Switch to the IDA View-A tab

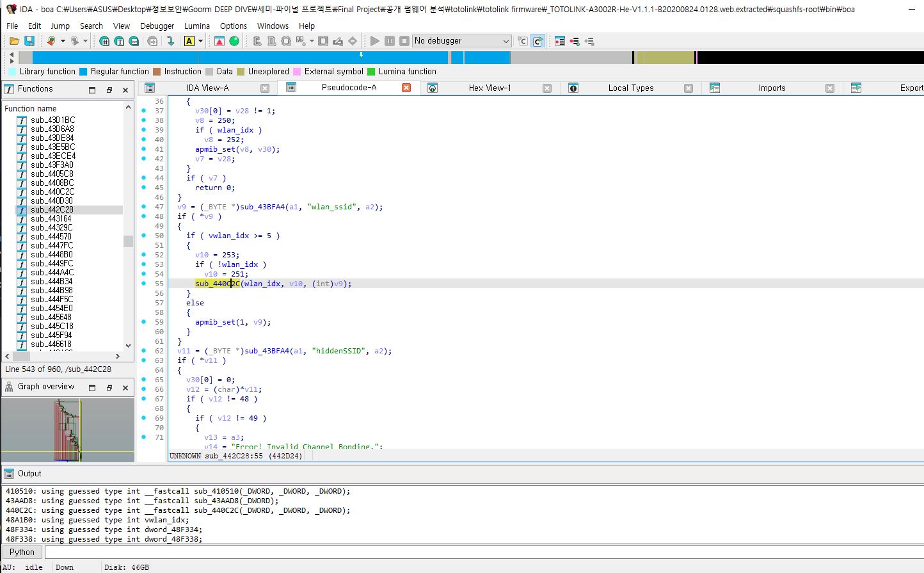coord(207,88)
